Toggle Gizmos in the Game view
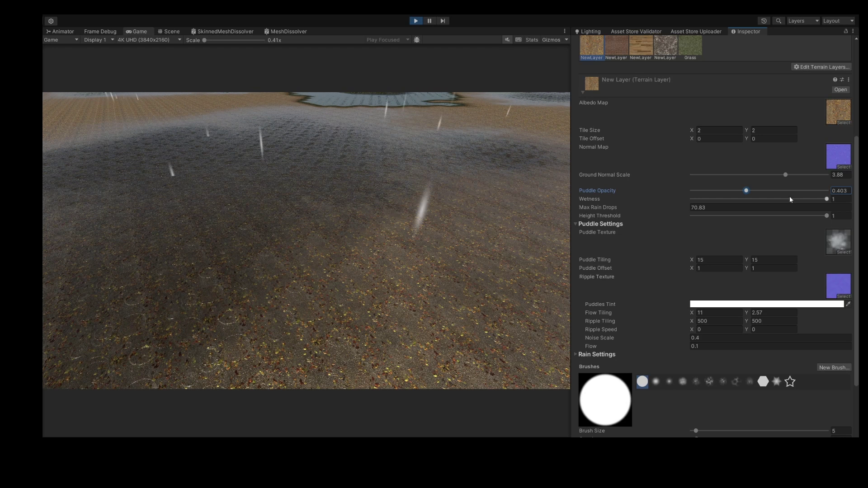868x488 pixels. pyautogui.click(x=551, y=40)
